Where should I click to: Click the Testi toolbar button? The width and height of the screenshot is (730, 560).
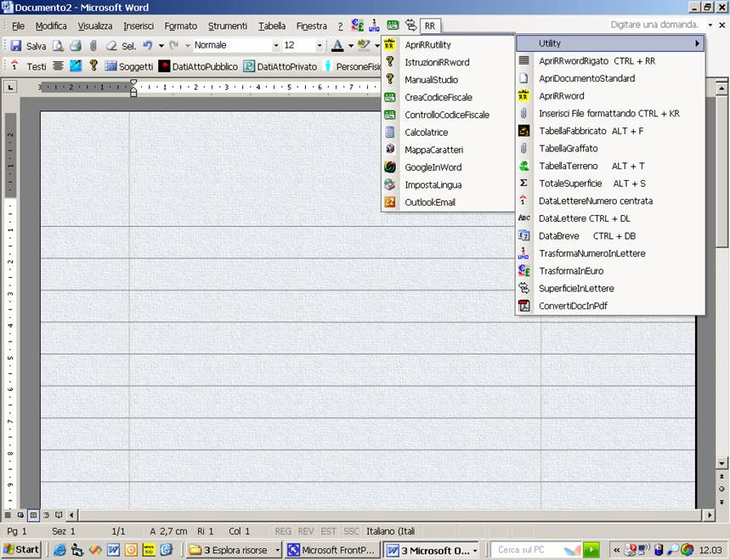pyautogui.click(x=29, y=66)
